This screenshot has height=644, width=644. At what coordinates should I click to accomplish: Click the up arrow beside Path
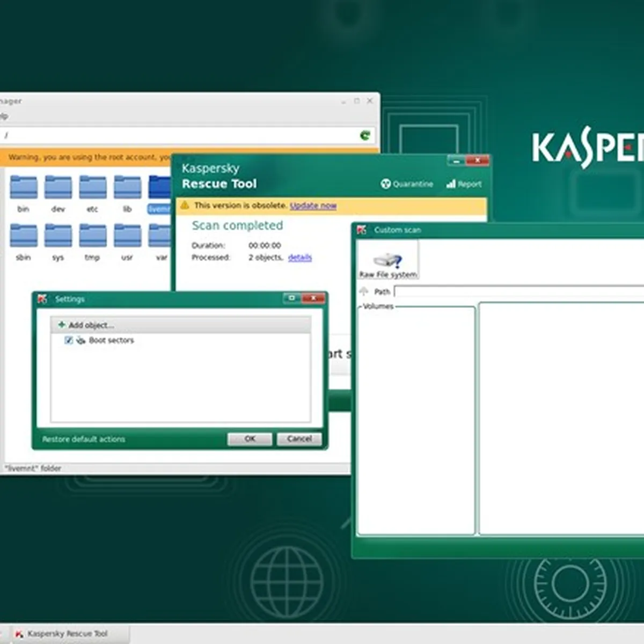point(364,291)
